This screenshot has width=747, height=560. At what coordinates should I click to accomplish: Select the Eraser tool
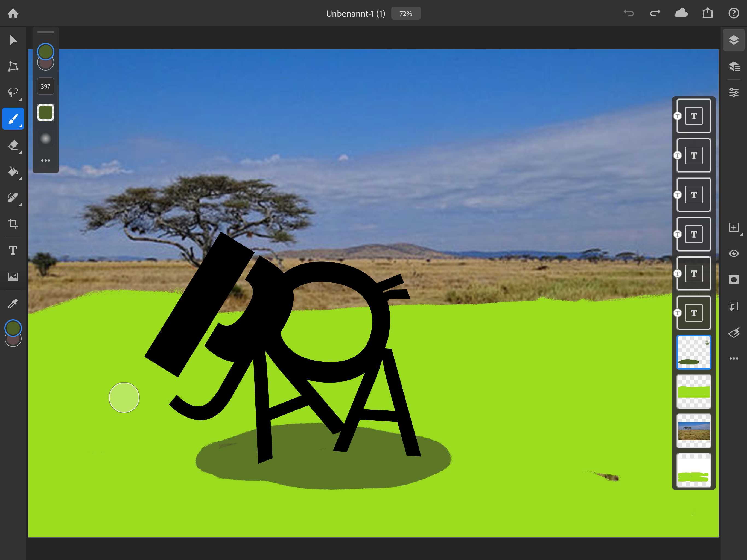pyautogui.click(x=13, y=145)
